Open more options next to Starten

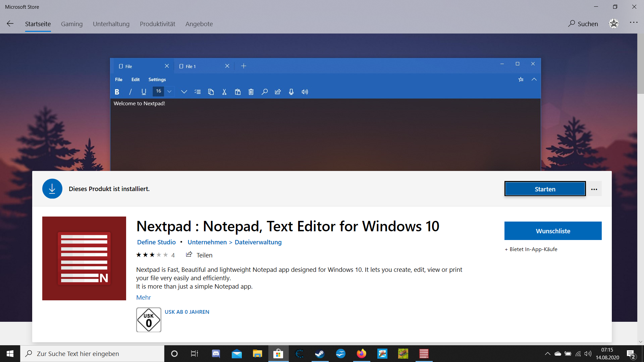click(x=594, y=189)
